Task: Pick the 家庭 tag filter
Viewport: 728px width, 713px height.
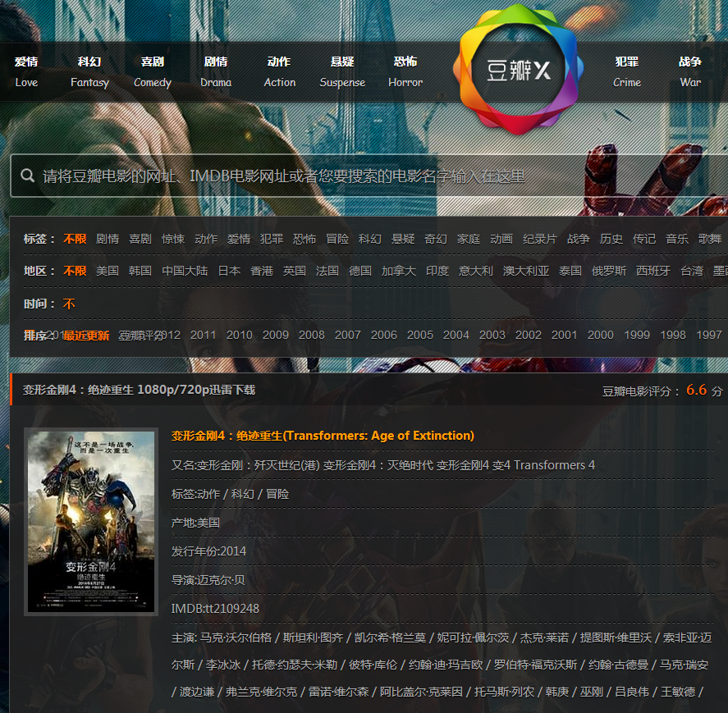Action: (469, 239)
